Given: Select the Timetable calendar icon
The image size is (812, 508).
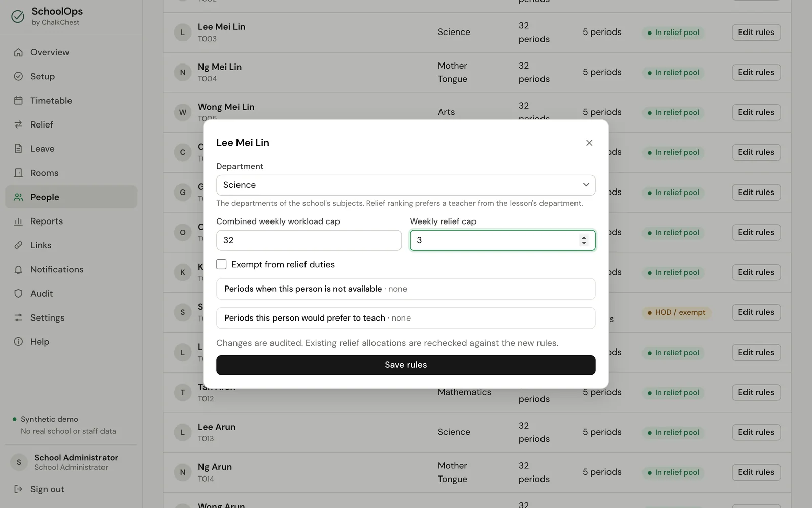Looking at the screenshot, I should tap(18, 101).
